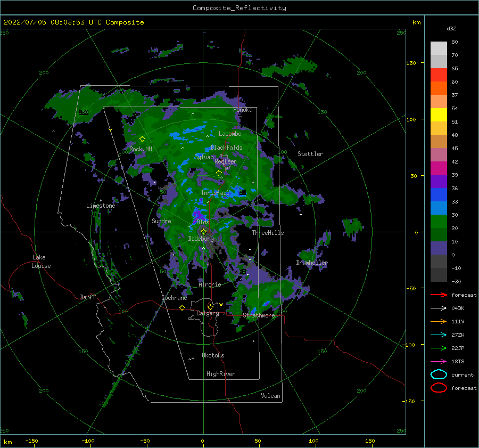This screenshot has height=448, width=479.
Task: Select the RedDeer city label
Action: pyautogui.click(x=226, y=161)
